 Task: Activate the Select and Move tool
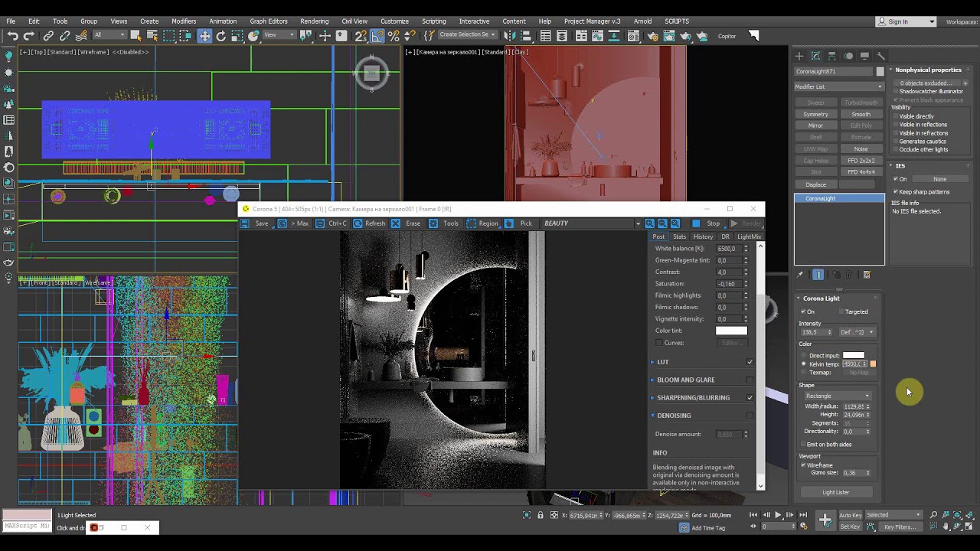point(204,36)
